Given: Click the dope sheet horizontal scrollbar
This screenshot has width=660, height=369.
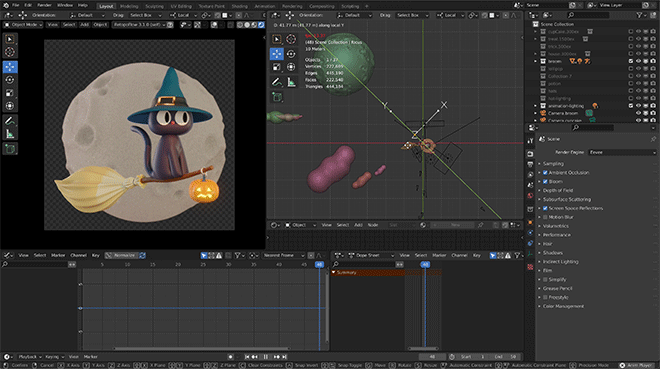Looking at the screenshot, I should click(423, 348).
